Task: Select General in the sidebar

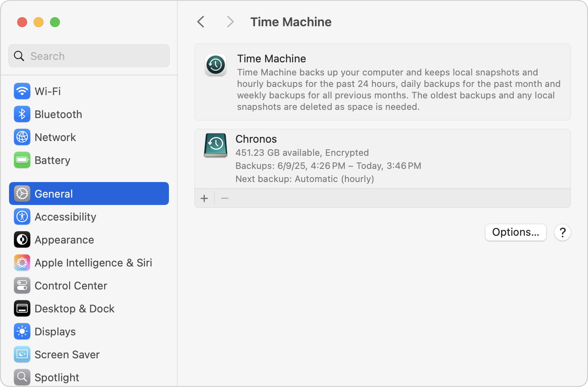Action: click(89, 193)
